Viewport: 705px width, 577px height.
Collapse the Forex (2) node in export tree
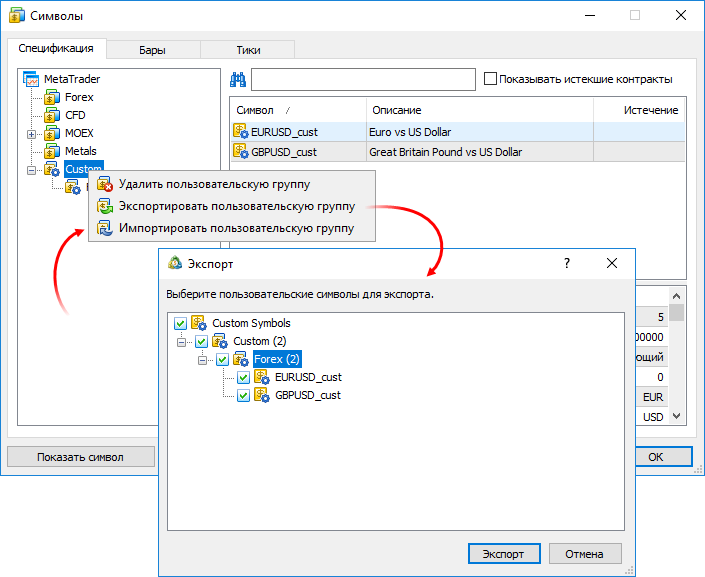(x=203, y=360)
